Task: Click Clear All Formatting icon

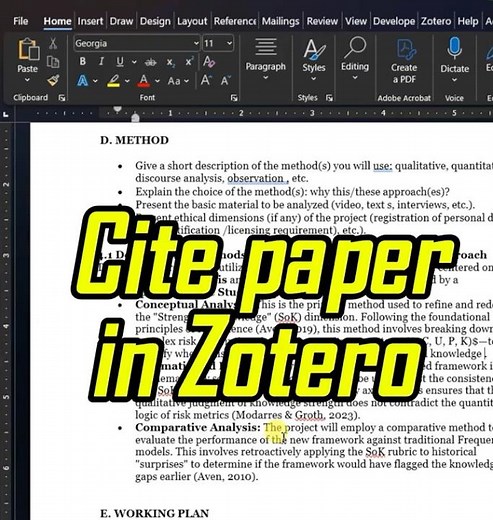Action: pyautogui.click(x=209, y=61)
